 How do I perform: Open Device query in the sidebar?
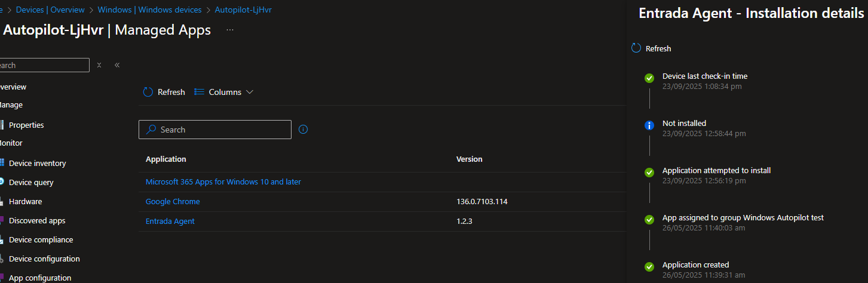pyautogui.click(x=31, y=182)
